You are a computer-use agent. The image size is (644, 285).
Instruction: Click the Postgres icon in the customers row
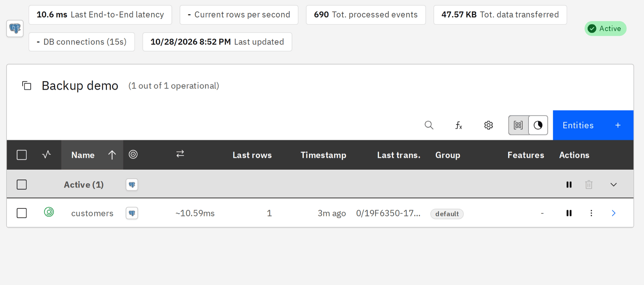[132, 213]
